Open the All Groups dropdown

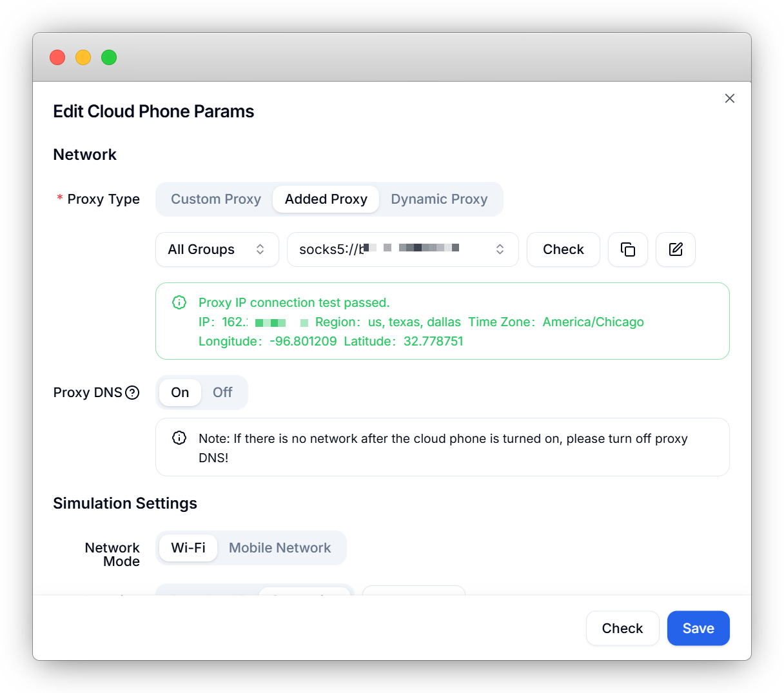[x=217, y=249]
